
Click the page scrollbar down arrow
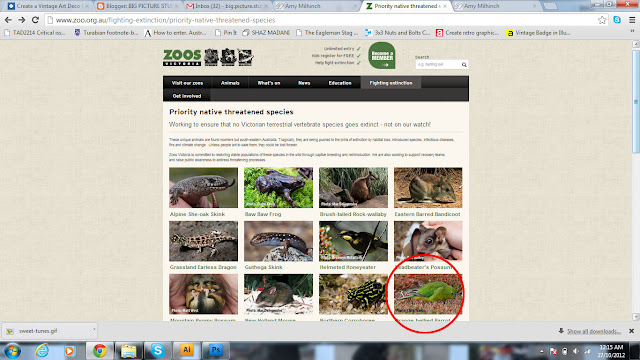coord(636,317)
